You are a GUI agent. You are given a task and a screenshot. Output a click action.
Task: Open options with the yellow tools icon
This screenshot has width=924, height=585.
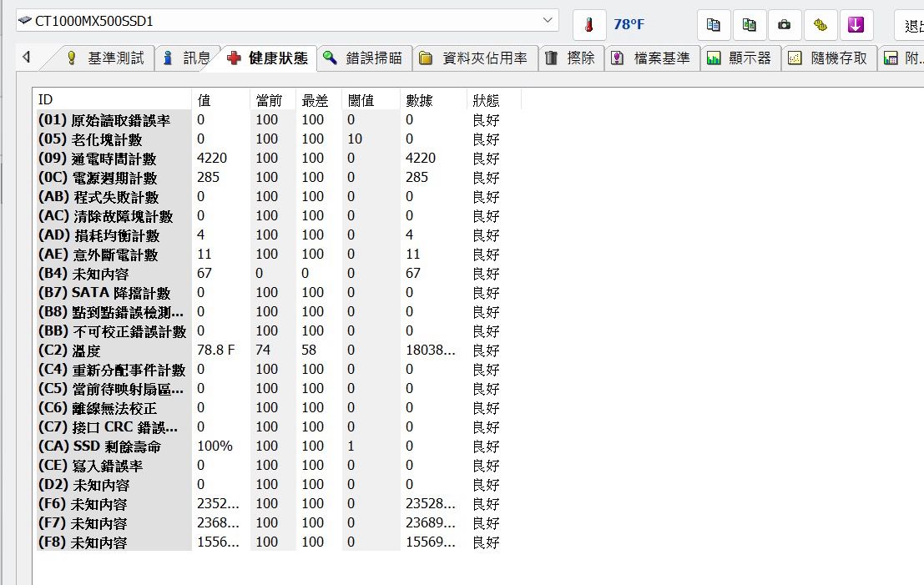coord(820,25)
